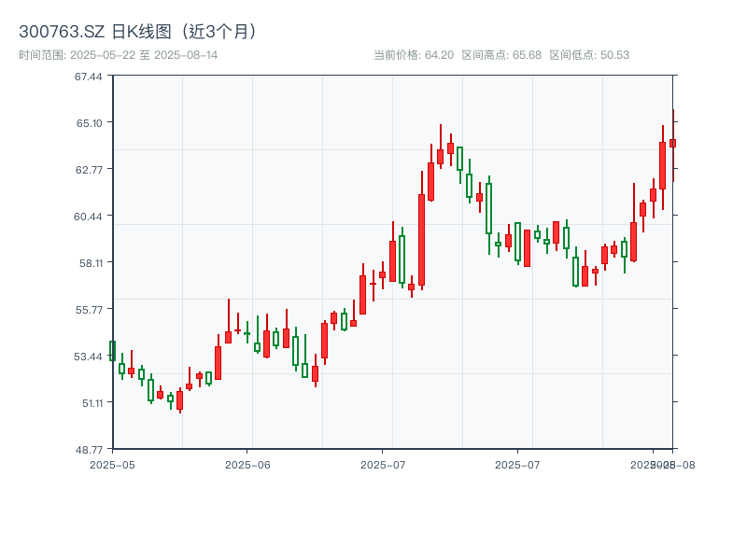Select the 区间高点 65.68 label
The height and width of the screenshot is (560, 747).
point(501,55)
